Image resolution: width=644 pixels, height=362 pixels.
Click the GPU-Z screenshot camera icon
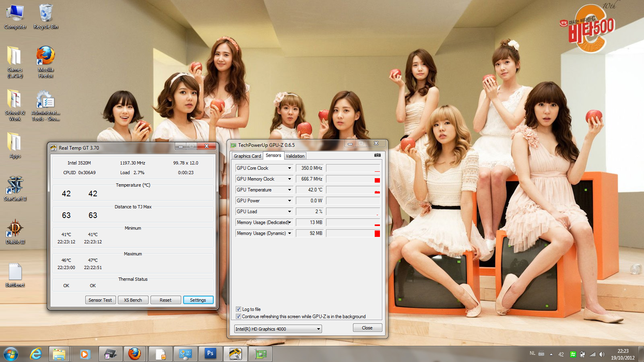click(x=377, y=155)
